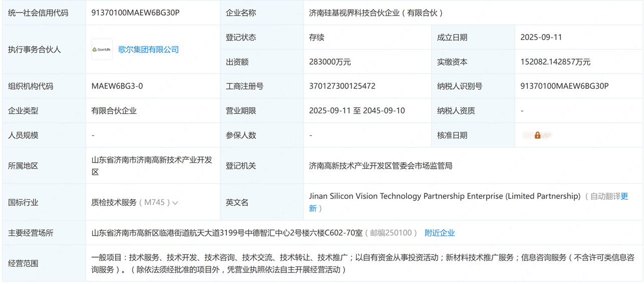
Task: Select registration authority 济南高新技术产业开发区管委会市场监管局
Action: coord(380,166)
